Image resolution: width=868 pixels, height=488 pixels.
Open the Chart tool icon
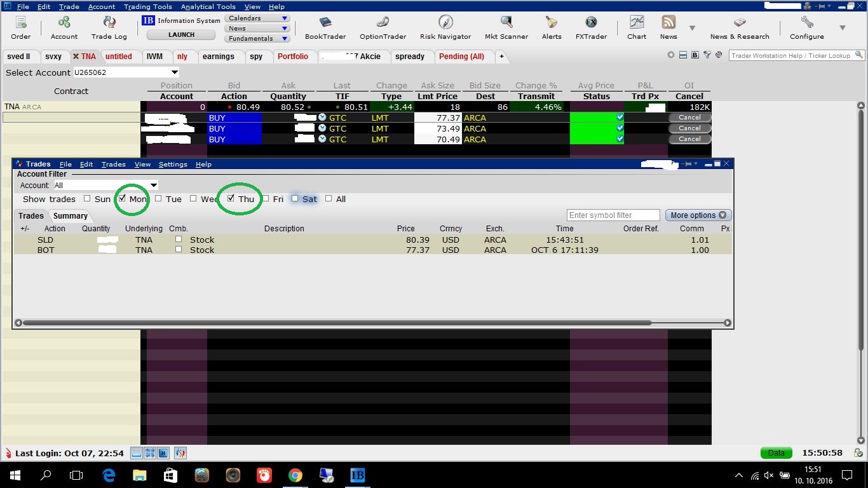tap(637, 28)
